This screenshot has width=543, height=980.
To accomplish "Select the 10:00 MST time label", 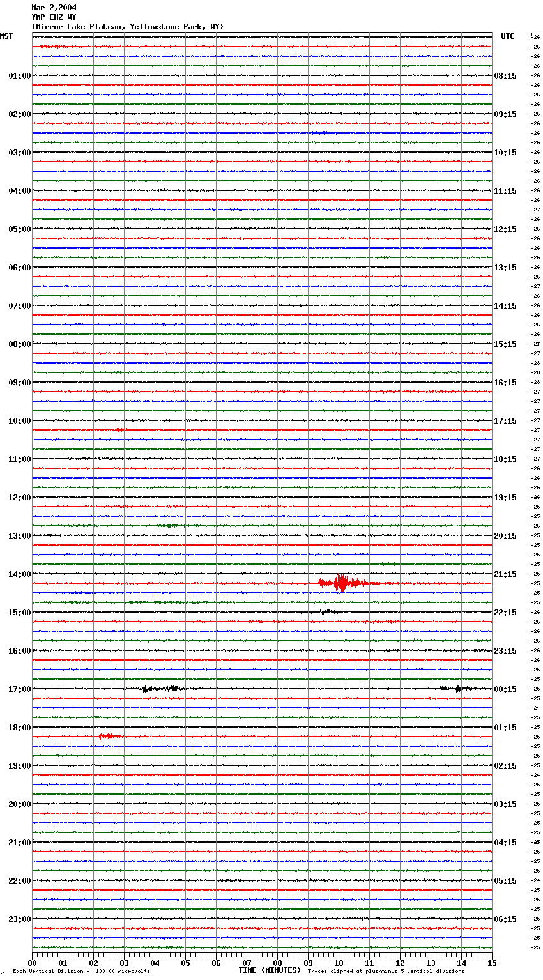I will (20, 421).
